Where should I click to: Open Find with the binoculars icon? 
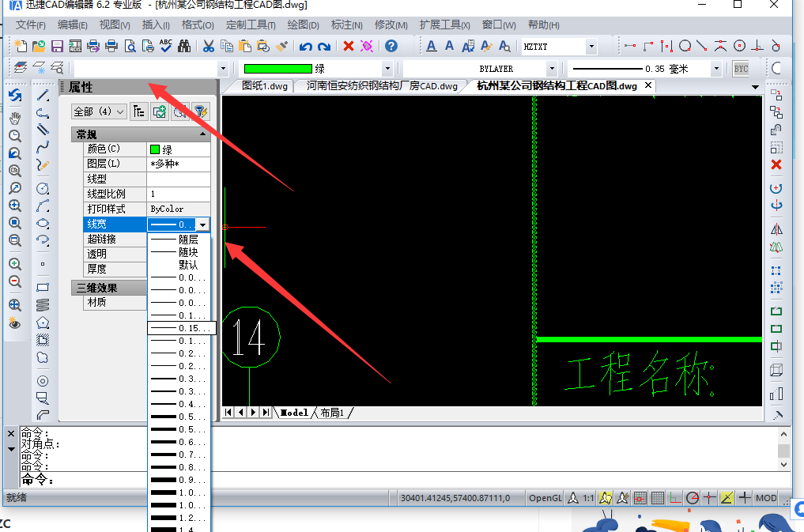[184, 46]
